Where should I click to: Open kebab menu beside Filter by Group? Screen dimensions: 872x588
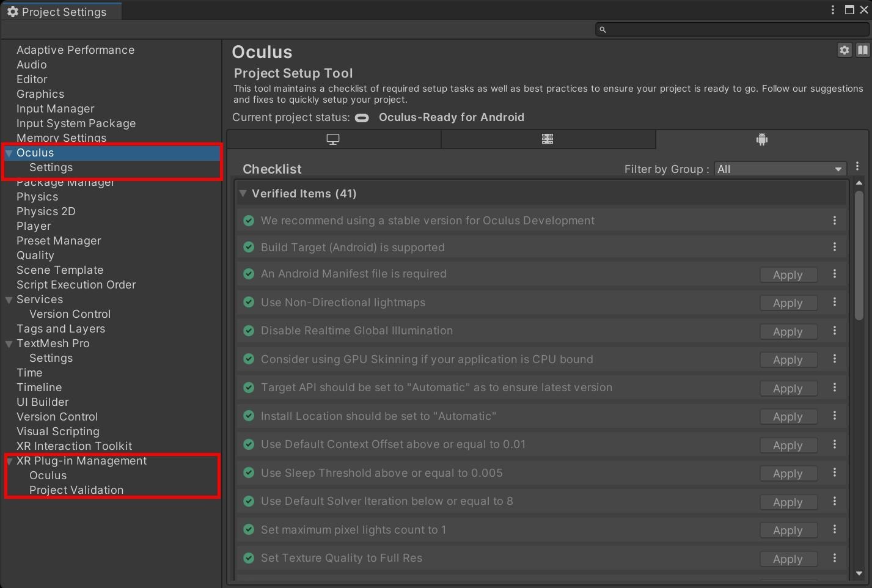pyautogui.click(x=857, y=166)
